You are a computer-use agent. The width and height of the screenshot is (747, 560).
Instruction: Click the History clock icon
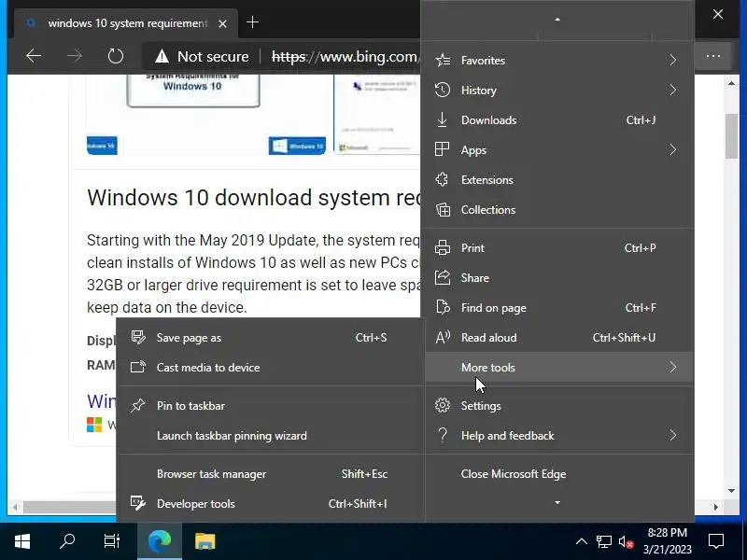443,90
